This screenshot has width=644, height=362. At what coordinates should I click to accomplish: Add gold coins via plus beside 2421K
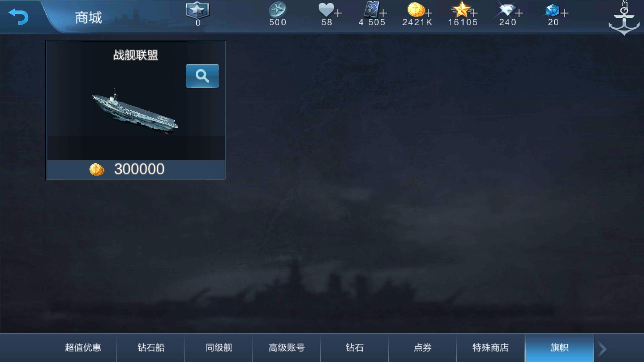tap(428, 13)
